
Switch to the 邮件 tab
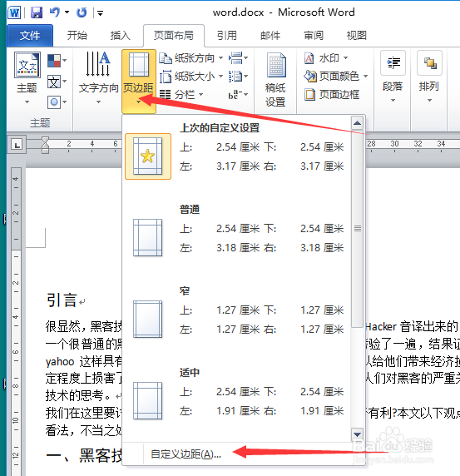270,36
